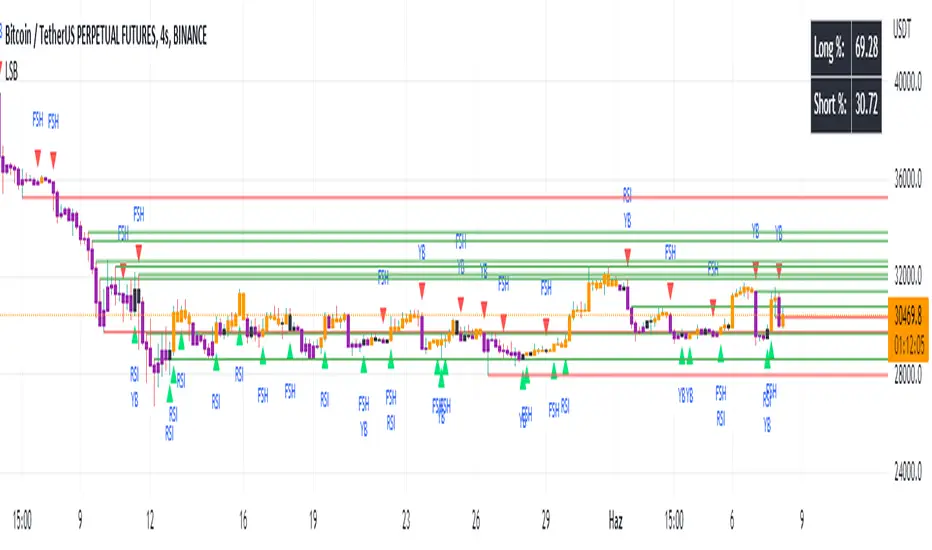Click the 26 date label on time axis
Screen dimensions: 932x550
476,521
